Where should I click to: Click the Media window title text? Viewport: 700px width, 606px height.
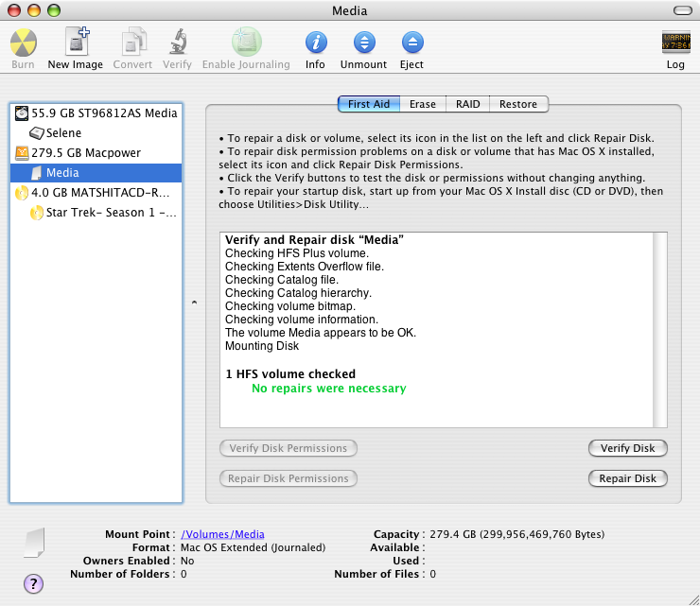coord(350,10)
